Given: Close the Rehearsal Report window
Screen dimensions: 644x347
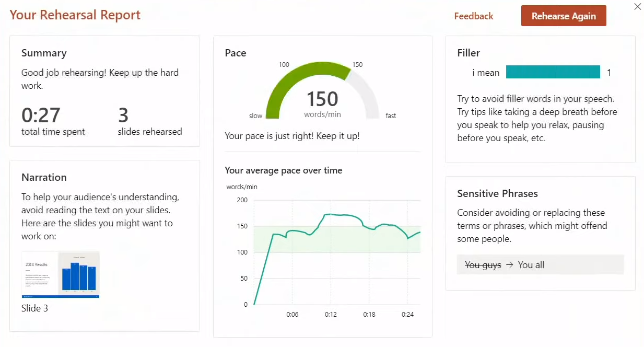Looking at the screenshot, I should point(637,7).
